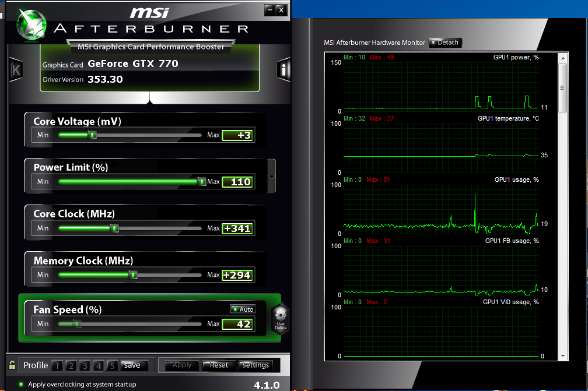
Task: Click the GPU1 FB usage, % graph label
Action: [512, 241]
